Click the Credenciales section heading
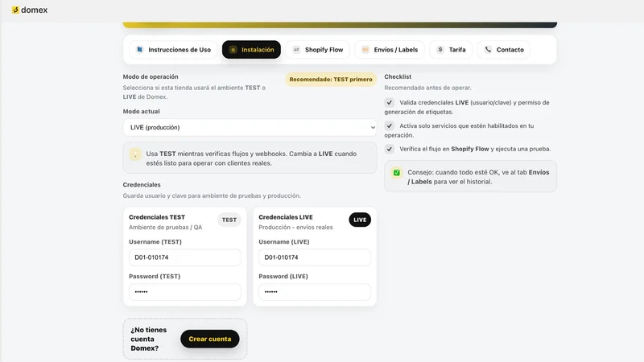This screenshot has width=644, height=362. click(x=142, y=185)
